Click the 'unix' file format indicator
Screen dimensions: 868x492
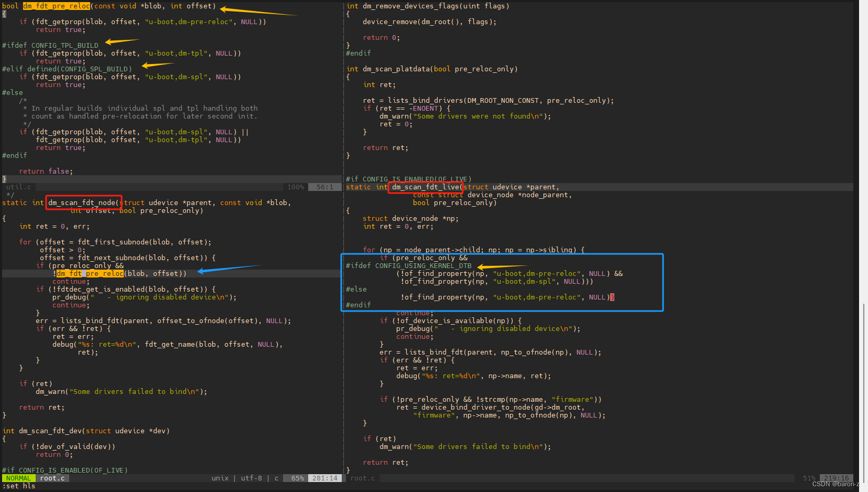click(x=220, y=478)
